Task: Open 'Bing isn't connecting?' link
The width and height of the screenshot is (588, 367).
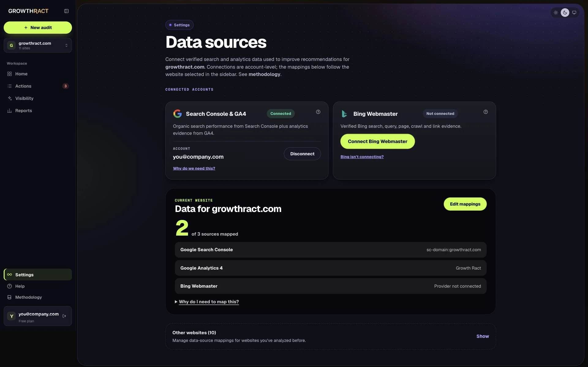Action: [x=362, y=157]
